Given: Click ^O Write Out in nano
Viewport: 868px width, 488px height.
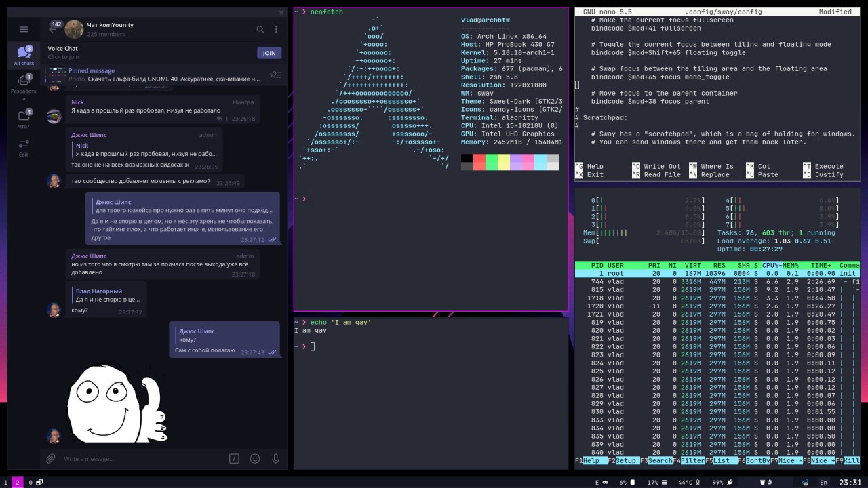Looking at the screenshot, I should (x=656, y=166).
